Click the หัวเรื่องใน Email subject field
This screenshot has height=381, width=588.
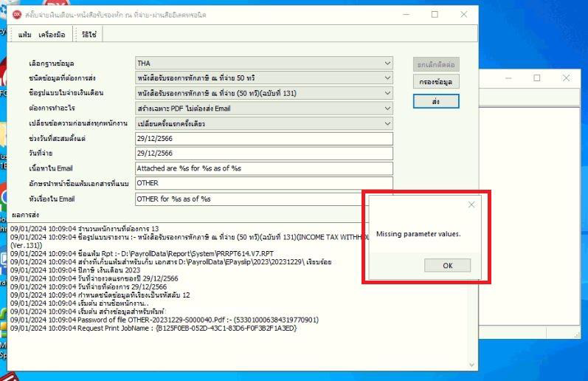click(x=263, y=199)
